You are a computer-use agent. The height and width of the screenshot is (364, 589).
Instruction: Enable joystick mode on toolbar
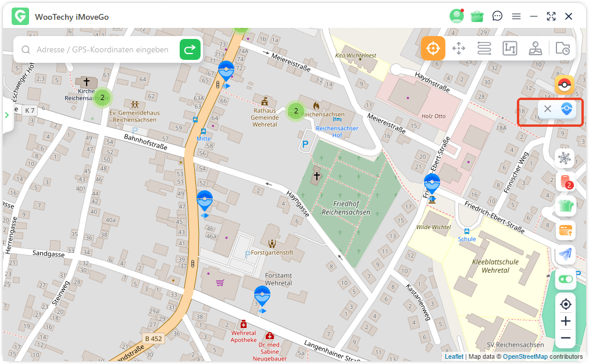536,48
